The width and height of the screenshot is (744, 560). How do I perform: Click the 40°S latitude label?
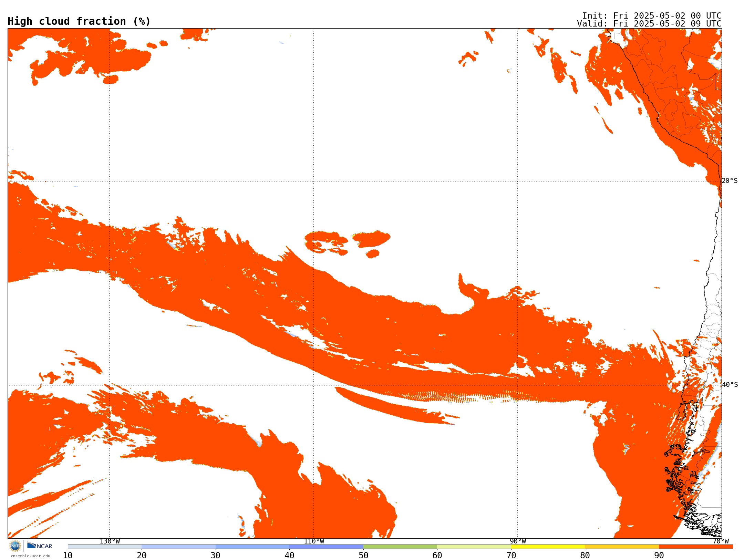click(x=730, y=385)
